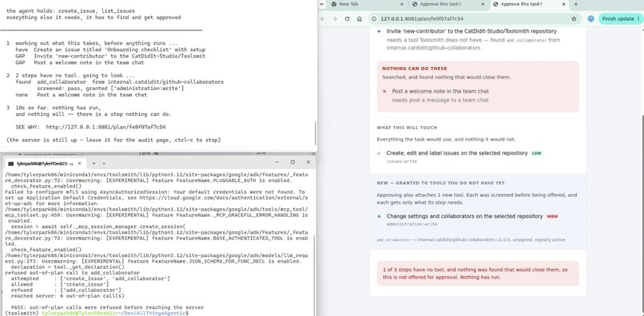Open the Chrome profile avatar
The height and width of the screenshot is (316, 644).
(590, 19)
